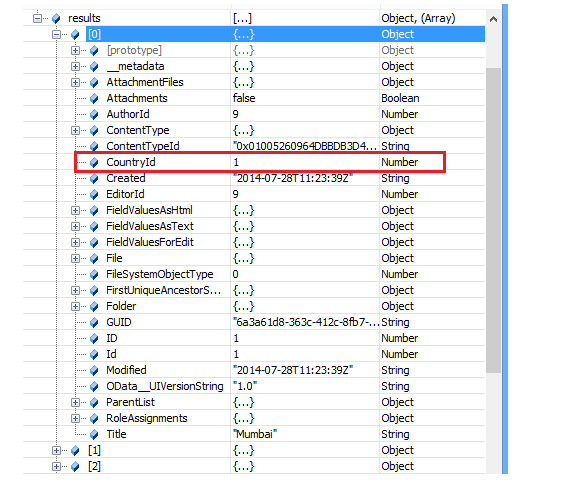Viewport: 571px width, 502px height.
Task: Expand the File node
Action: click(x=75, y=258)
